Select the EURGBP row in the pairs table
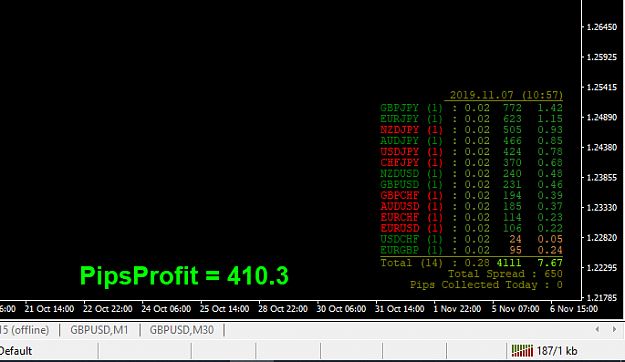The width and height of the screenshot is (625, 362). [471, 250]
